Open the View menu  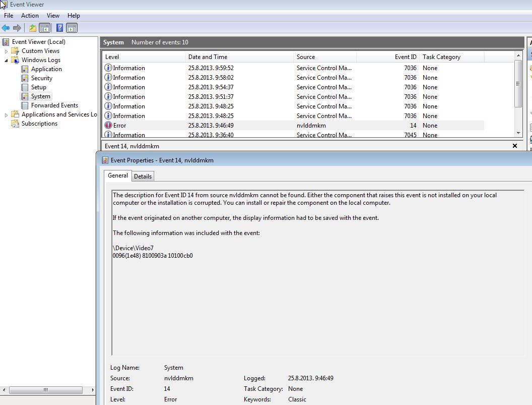tap(53, 16)
